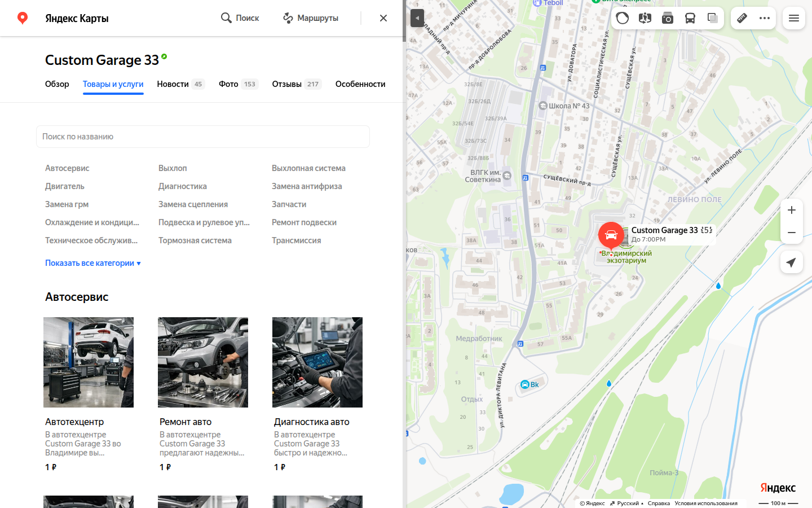Enable street panoramas layer
Image resolution: width=812 pixels, height=508 pixels.
645,18
